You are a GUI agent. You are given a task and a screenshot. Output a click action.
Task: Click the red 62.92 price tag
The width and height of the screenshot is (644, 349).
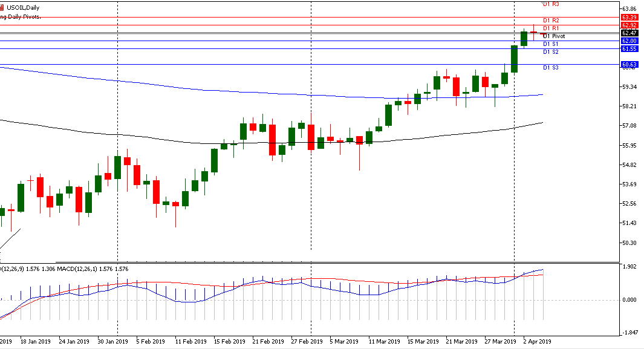629,25
